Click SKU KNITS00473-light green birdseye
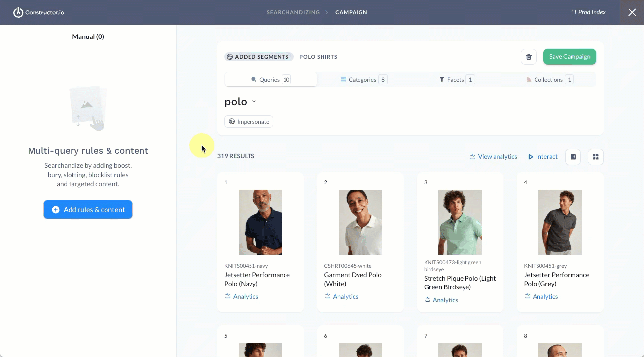The image size is (644, 357). coord(453,266)
